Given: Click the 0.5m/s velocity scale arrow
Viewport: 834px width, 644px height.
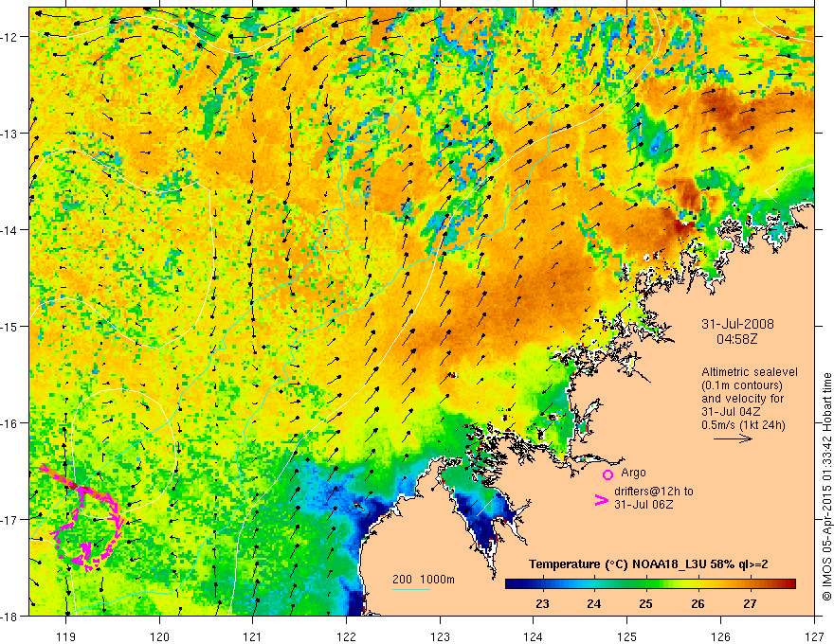Looking at the screenshot, I should (733, 438).
